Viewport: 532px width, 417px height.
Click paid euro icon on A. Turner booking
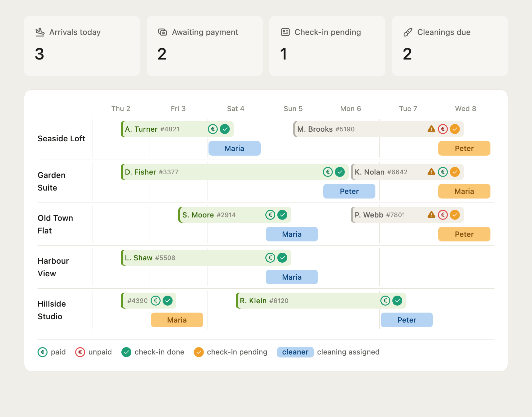[x=213, y=129]
